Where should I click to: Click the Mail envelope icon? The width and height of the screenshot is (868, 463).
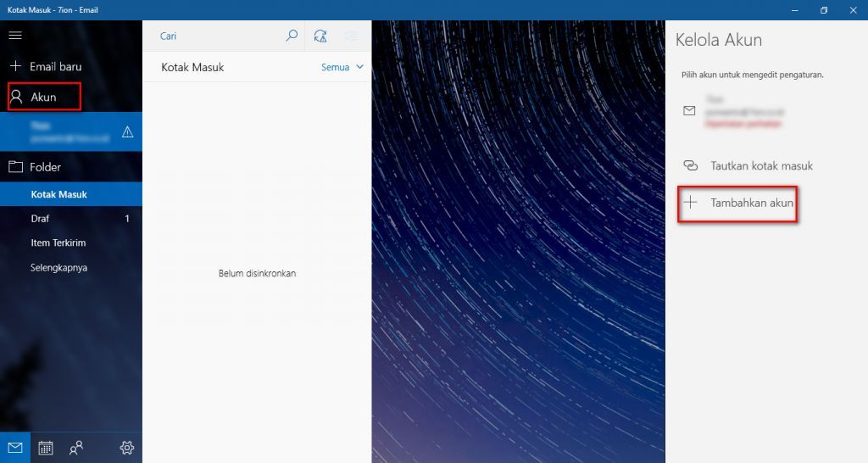point(15,448)
